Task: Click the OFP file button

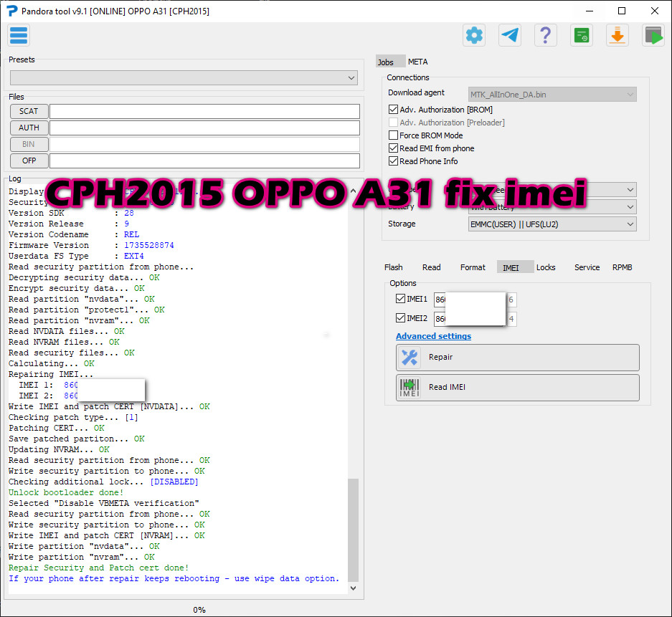Action: pos(29,161)
